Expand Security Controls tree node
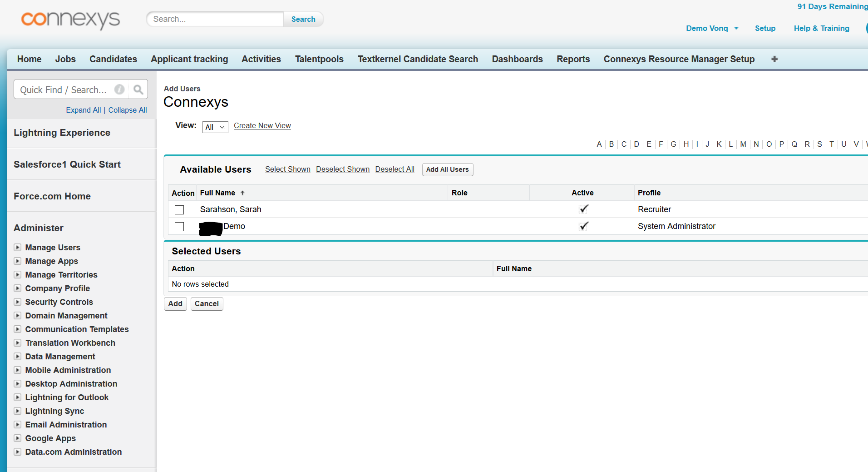868x472 pixels. point(18,302)
